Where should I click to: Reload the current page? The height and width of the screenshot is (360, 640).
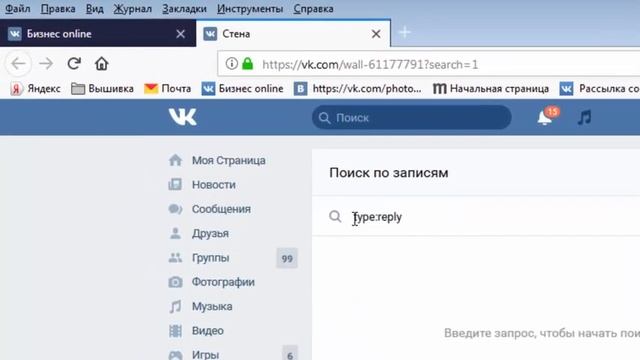(74, 64)
